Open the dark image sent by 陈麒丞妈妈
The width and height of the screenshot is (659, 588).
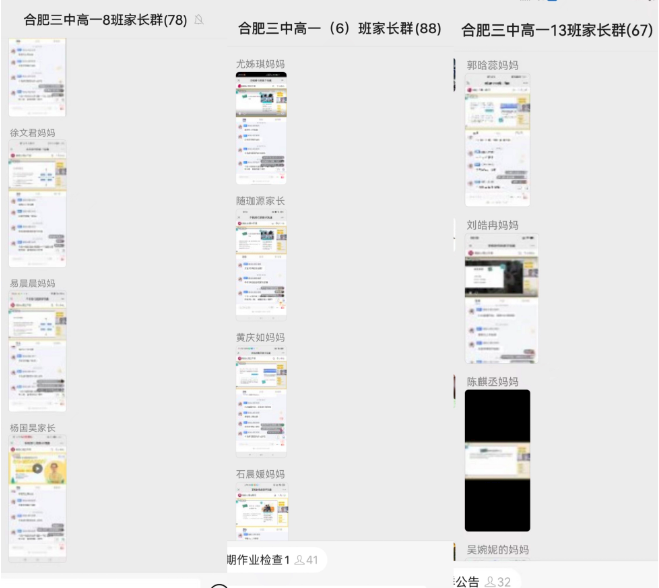497,460
